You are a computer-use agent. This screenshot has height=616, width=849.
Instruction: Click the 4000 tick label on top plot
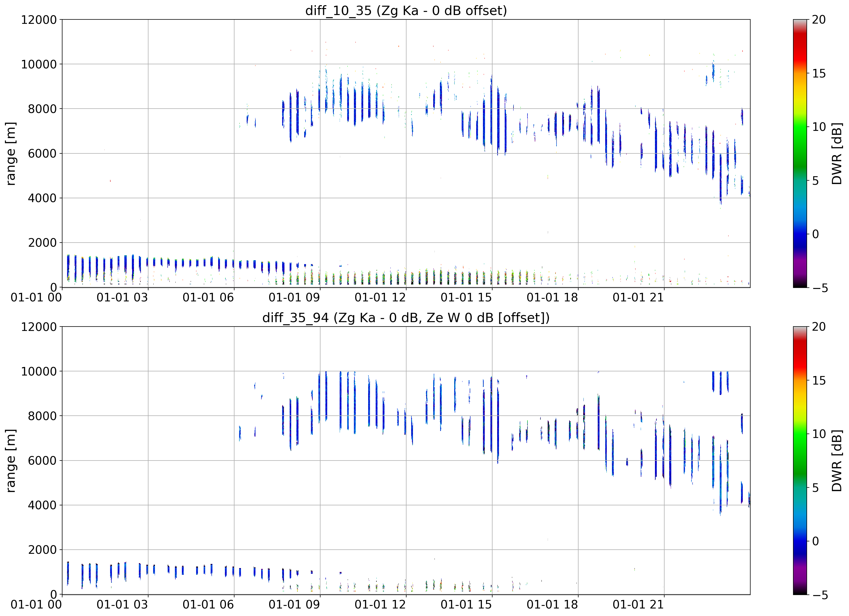point(42,198)
